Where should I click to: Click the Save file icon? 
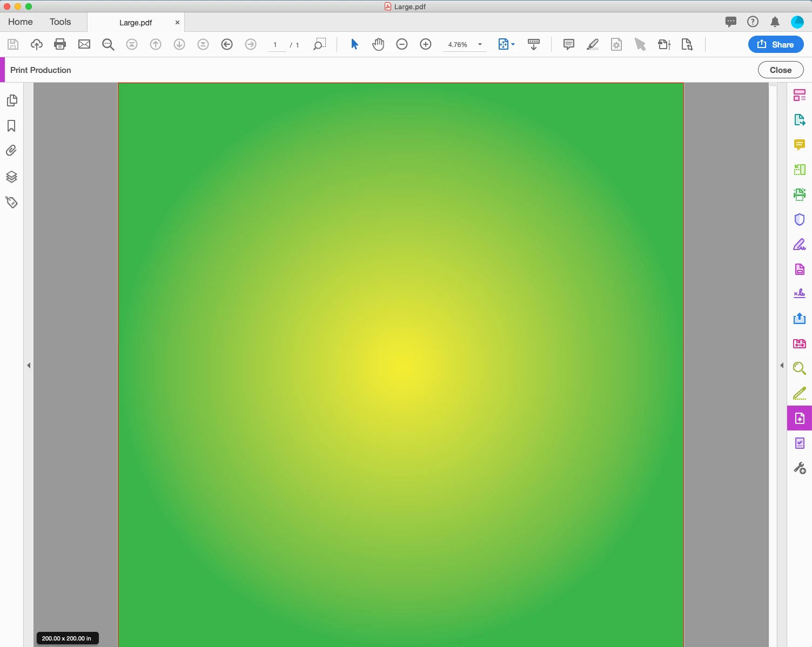tap(13, 44)
